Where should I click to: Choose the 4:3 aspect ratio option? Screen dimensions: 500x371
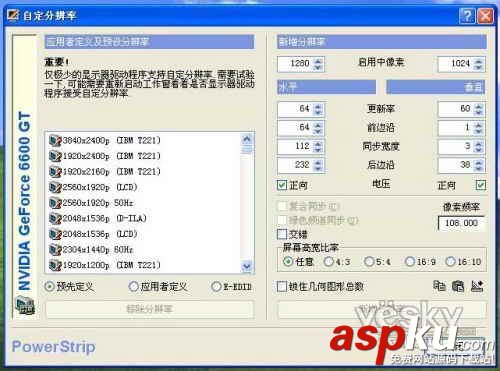[x=329, y=262]
